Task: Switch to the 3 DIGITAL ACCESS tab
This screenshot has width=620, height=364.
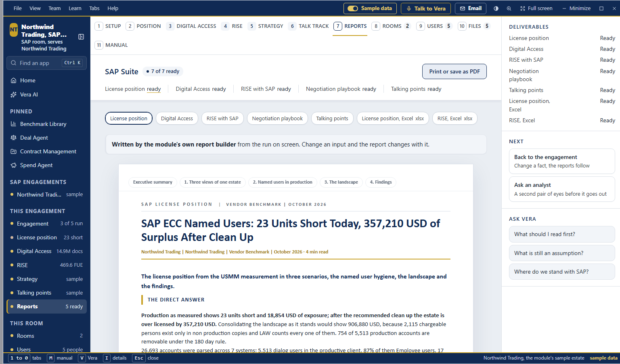Action: click(x=191, y=26)
